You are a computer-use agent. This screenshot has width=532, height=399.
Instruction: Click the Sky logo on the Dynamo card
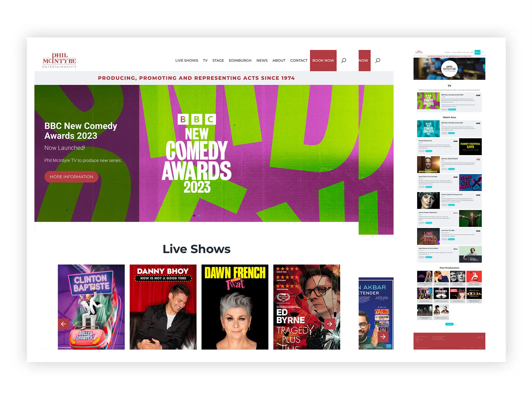478,159
